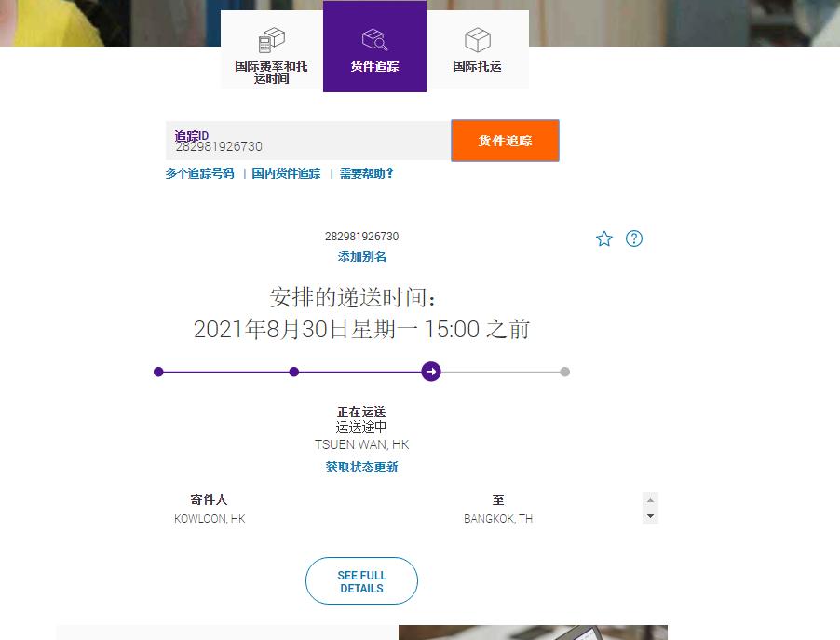Image resolution: width=840 pixels, height=640 pixels.
Task: Click 获取状态更新 for status updates
Action: (361, 467)
